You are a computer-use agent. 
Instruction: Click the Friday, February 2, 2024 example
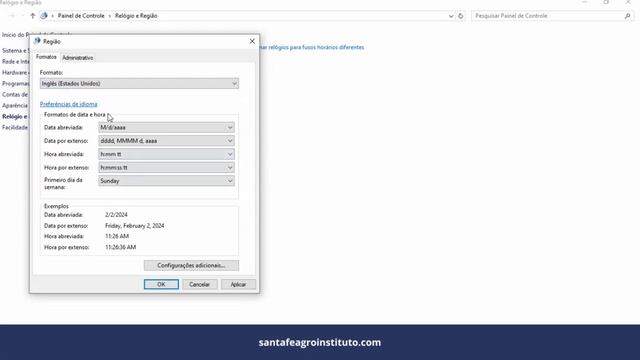coord(135,225)
